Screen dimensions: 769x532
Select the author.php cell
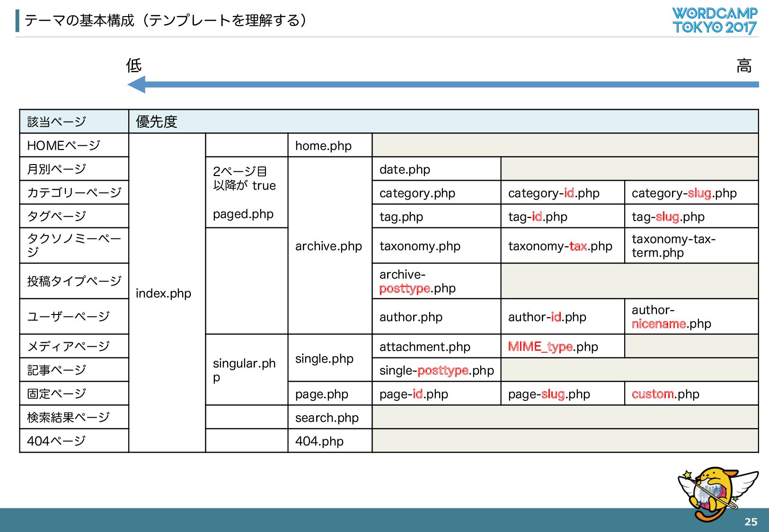[x=436, y=316]
